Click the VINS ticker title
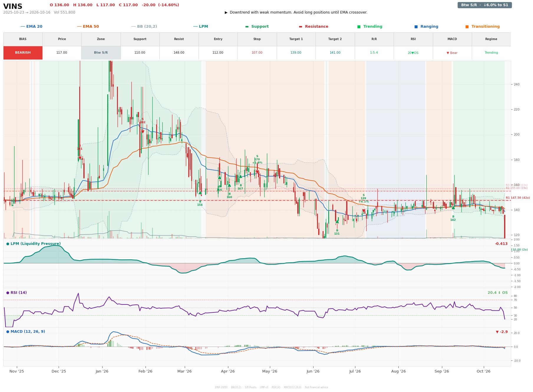This screenshot has height=392, width=533. [13, 6]
